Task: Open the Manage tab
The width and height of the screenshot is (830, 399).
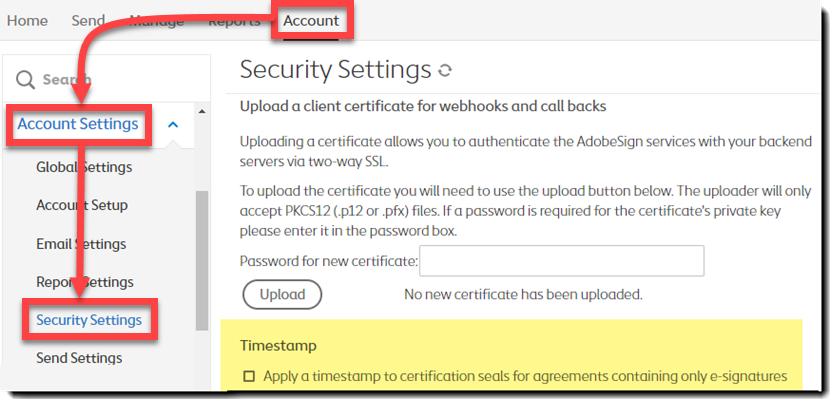Action: (x=157, y=21)
